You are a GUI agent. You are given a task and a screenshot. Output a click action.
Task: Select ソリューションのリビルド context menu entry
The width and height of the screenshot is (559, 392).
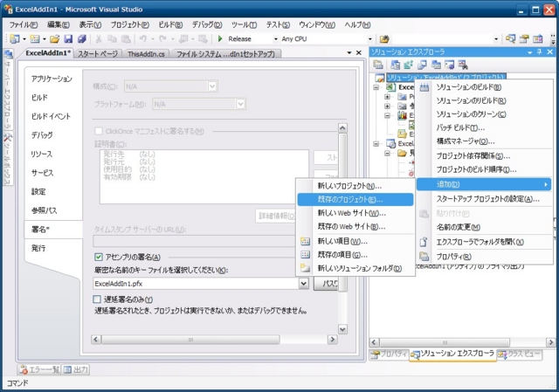(484, 101)
